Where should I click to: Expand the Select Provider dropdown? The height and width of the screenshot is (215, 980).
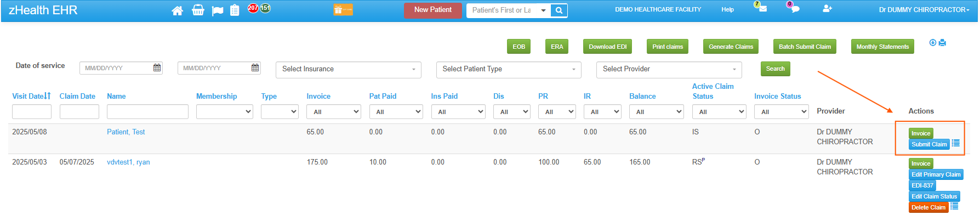coord(669,69)
